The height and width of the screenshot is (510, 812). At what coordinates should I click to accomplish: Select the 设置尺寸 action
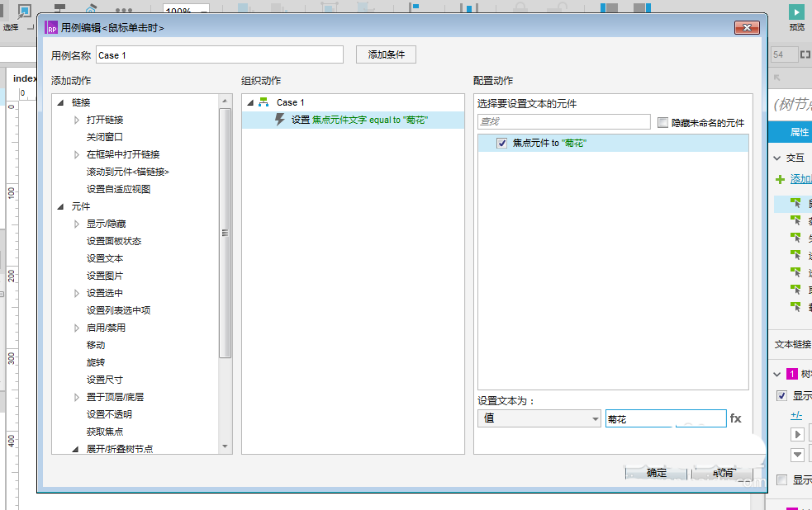tap(105, 380)
